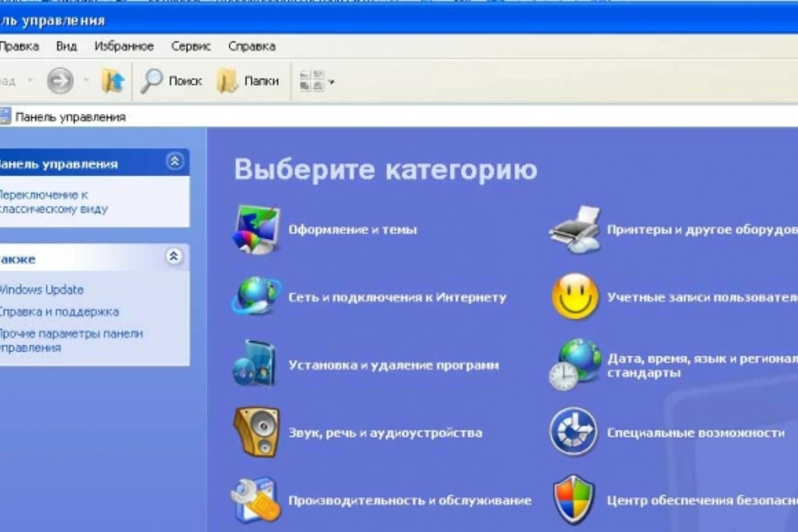The image size is (798, 532).
Task: Collapse the См. также side panel
Action: pos(174,257)
